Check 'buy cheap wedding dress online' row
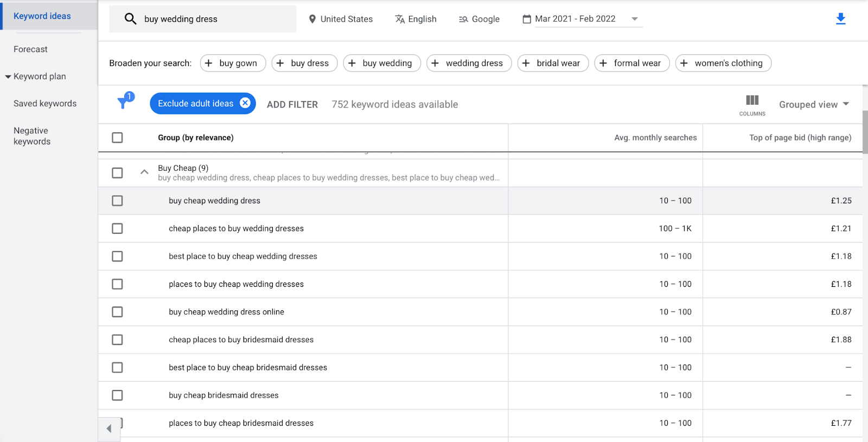The width and height of the screenshot is (868, 442). [x=117, y=312]
